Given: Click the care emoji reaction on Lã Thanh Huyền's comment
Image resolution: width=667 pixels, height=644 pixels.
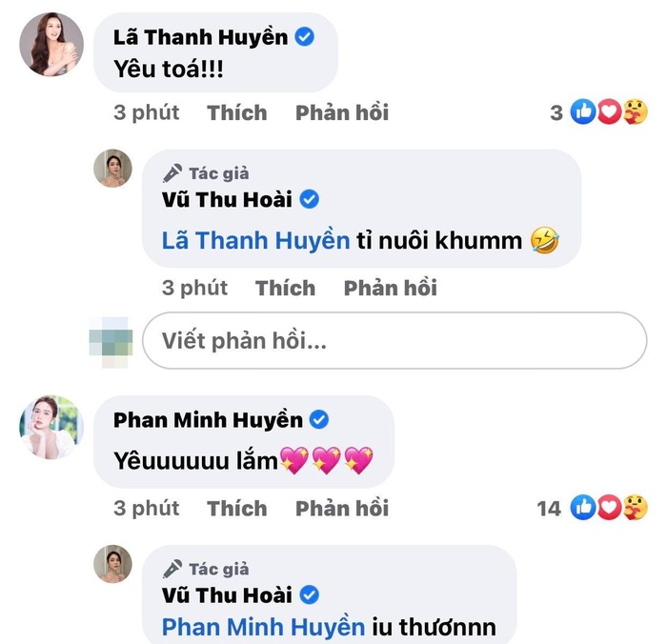Looking at the screenshot, I should pyautogui.click(x=636, y=111).
